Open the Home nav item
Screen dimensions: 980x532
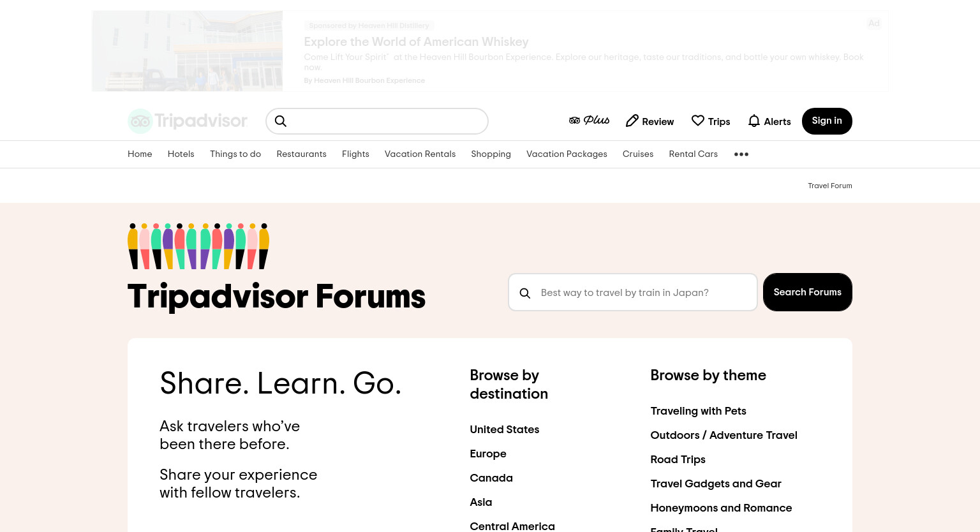[140, 154]
